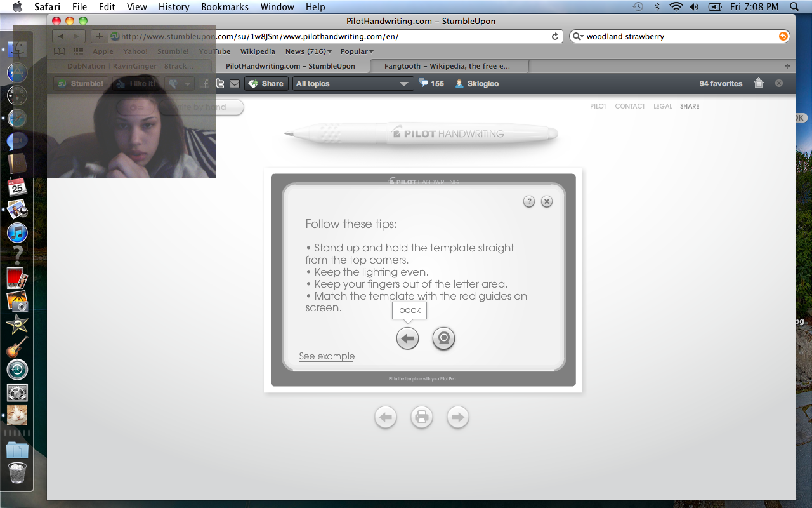The width and height of the screenshot is (812, 508).
Task: Open help question mark in dialog
Action: (x=529, y=201)
